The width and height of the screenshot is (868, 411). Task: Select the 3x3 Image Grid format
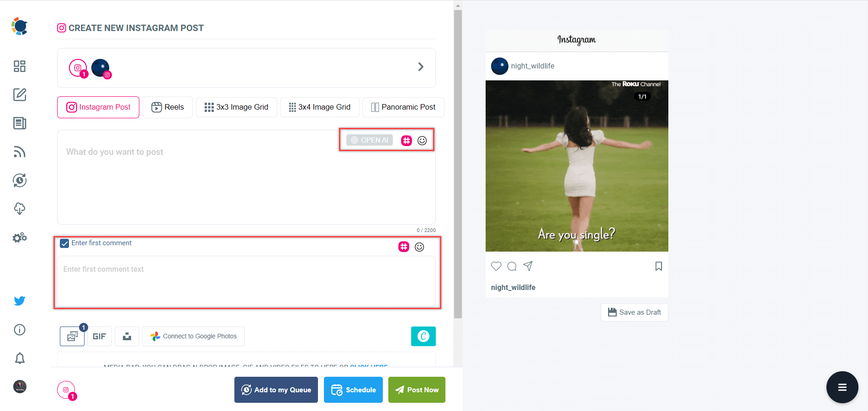coord(236,107)
